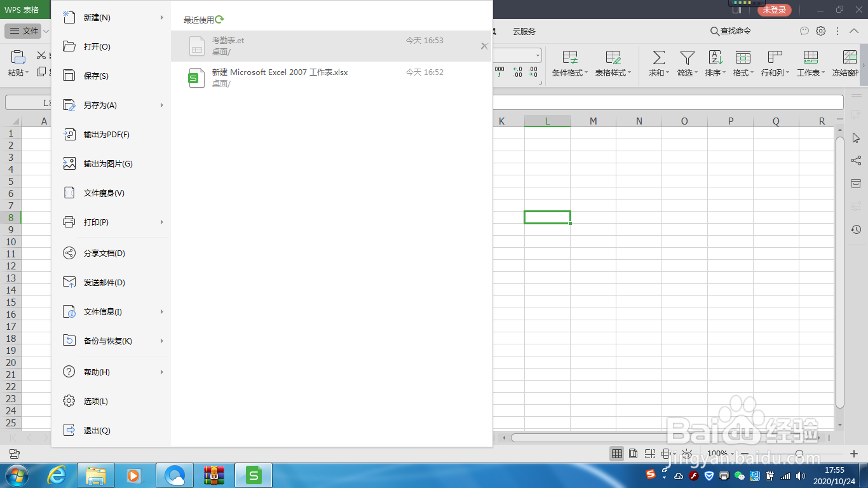Open Internet Explorer from the taskbar
Image resolution: width=868 pixels, height=488 pixels.
58,475
